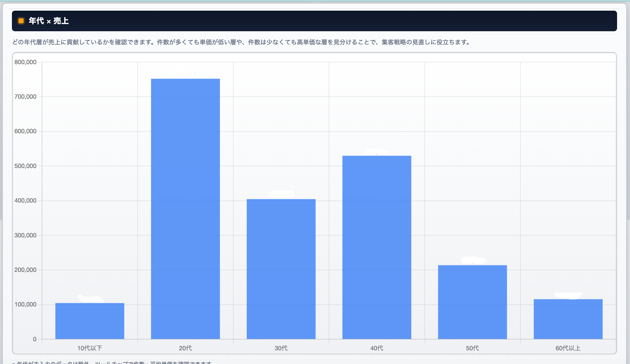
Task: Click the 20代 axis label
Action: pyautogui.click(x=185, y=349)
